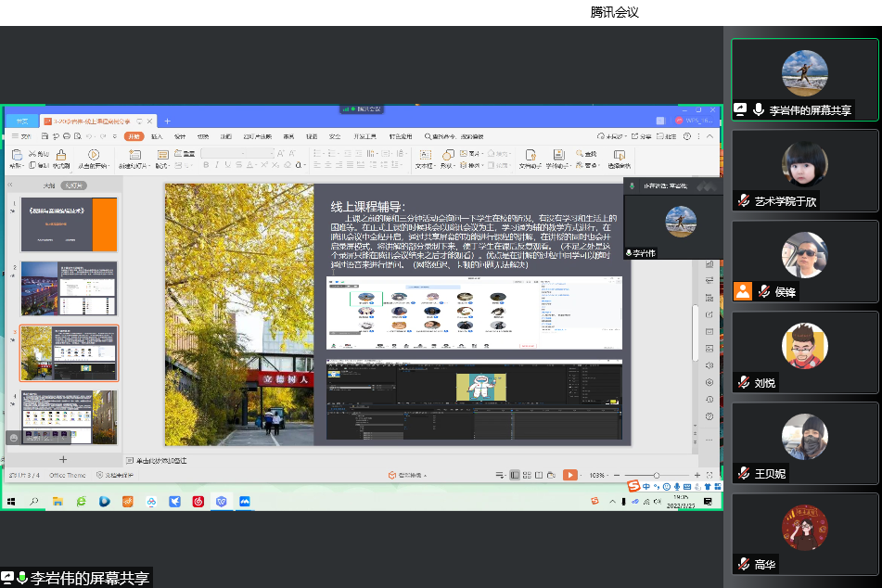Image resolution: width=882 pixels, height=588 pixels.
Task: Click the orange slideshow play button in status bar
Action: [569, 475]
